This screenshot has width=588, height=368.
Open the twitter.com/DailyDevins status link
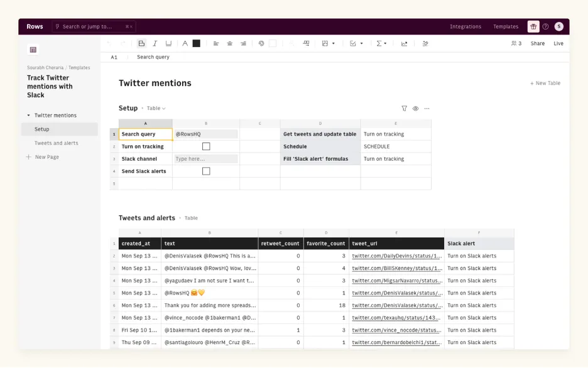point(397,256)
